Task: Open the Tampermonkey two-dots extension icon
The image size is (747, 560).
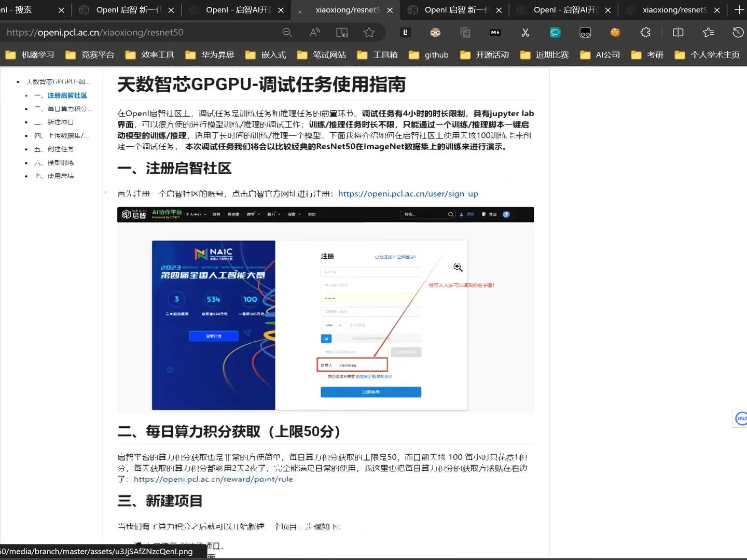Action: click(585, 32)
